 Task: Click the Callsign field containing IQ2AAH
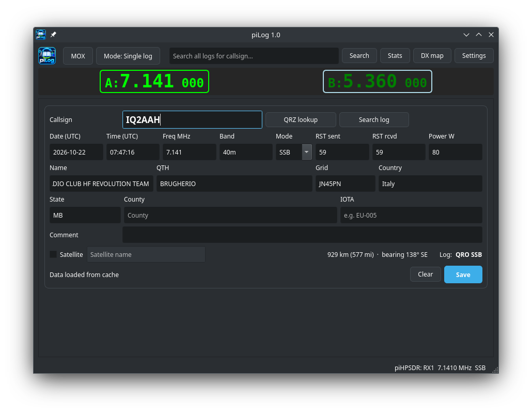pyautogui.click(x=192, y=119)
